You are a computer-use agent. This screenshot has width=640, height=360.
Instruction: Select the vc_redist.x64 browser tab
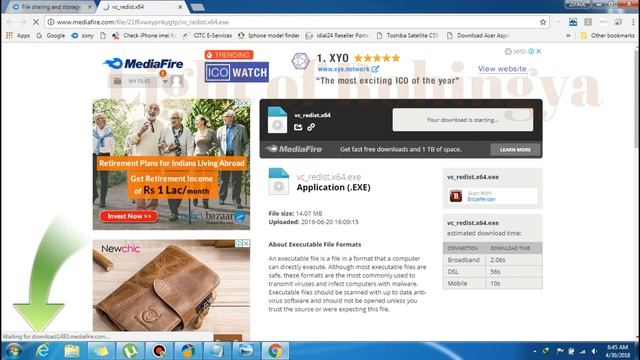(x=139, y=7)
